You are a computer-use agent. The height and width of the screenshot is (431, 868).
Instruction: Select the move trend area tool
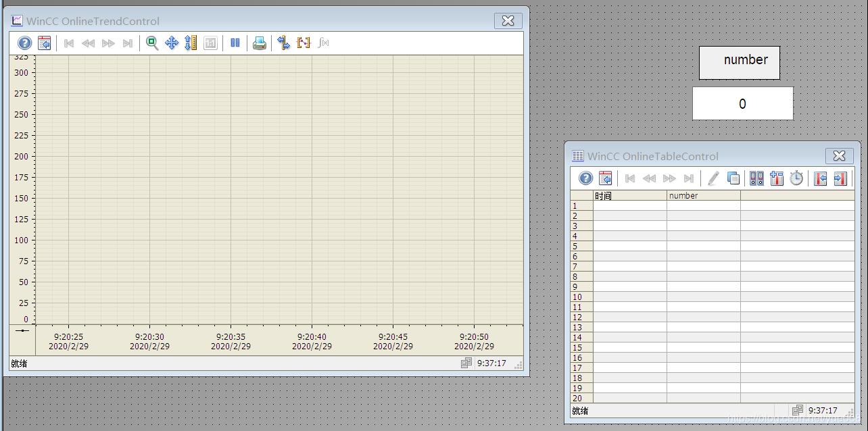[172, 43]
